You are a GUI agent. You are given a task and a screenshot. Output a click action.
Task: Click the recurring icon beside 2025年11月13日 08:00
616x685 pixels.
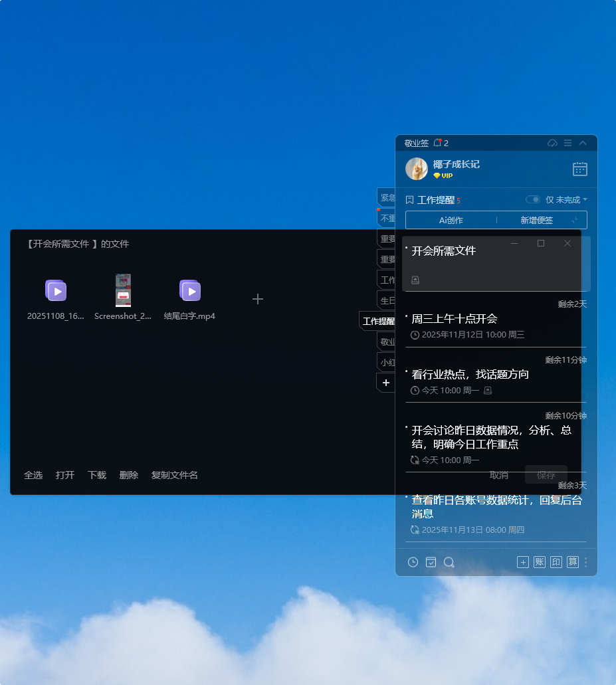click(x=415, y=530)
